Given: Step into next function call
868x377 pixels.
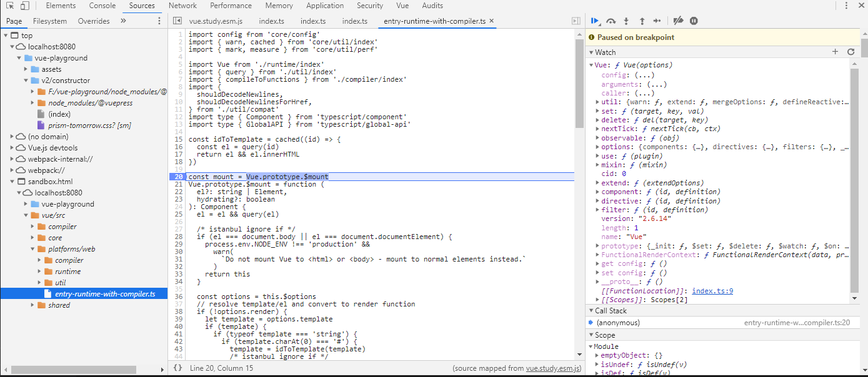Looking at the screenshot, I should point(627,21).
